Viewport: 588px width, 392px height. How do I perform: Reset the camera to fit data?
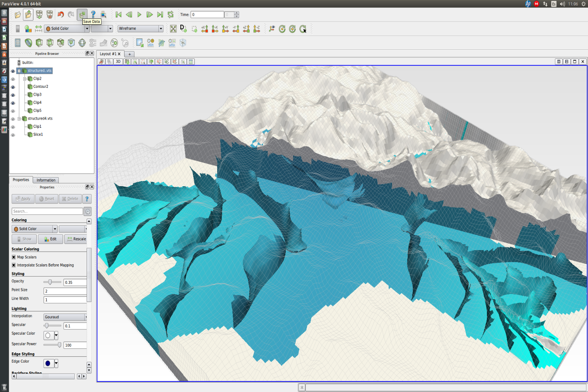coord(173,29)
